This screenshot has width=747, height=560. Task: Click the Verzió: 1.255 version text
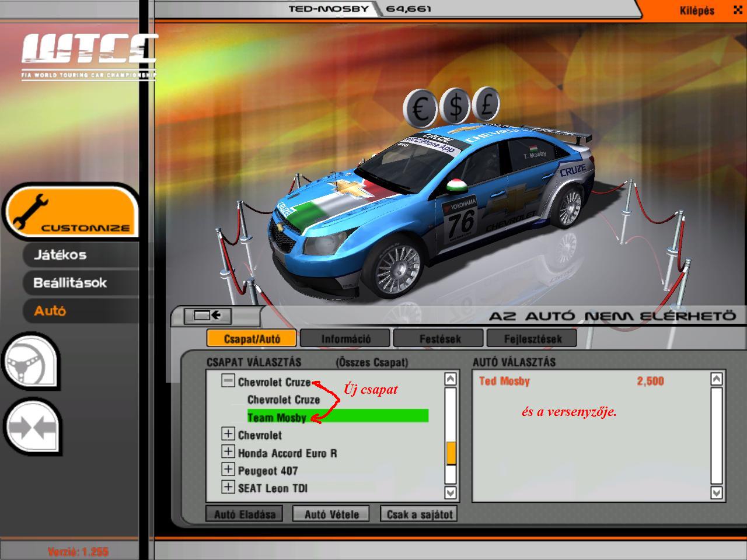click(x=78, y=551)
